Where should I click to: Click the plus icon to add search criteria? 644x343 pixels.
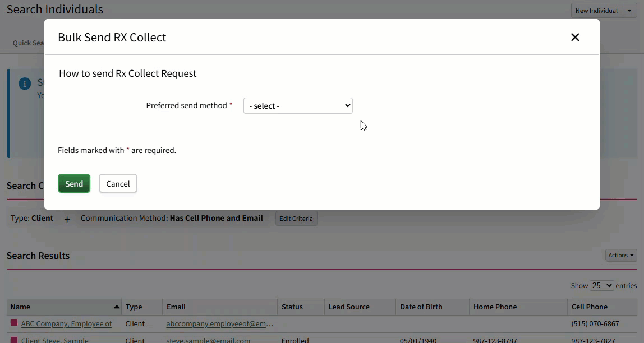pyautogui.click(x=67, y=219)
